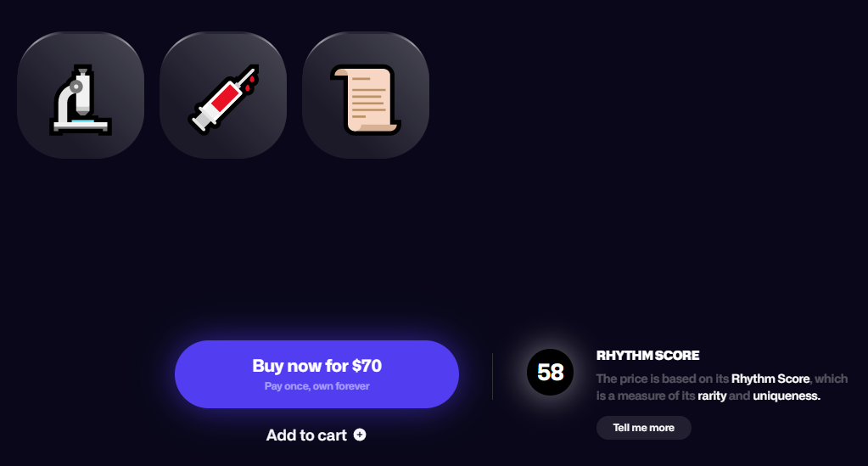Viewport: 868px width, 466px height.
Task: Click the 58 Rhythm Score badge
Action: [550, 372]
